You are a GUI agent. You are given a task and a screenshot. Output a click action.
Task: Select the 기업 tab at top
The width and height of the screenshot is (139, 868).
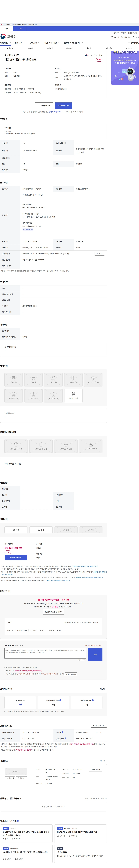tap(20, 29)
